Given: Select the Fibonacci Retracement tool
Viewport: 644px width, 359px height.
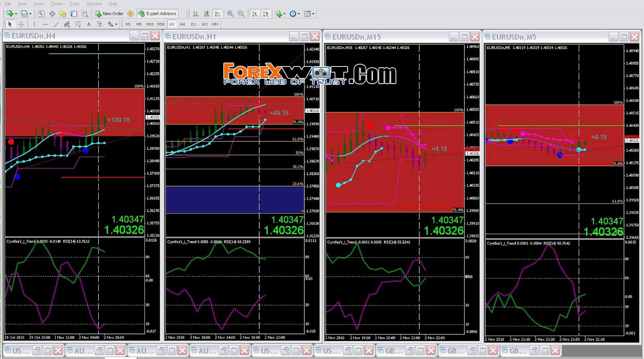Looking at the screenshot, I should [x=78, y=24].
